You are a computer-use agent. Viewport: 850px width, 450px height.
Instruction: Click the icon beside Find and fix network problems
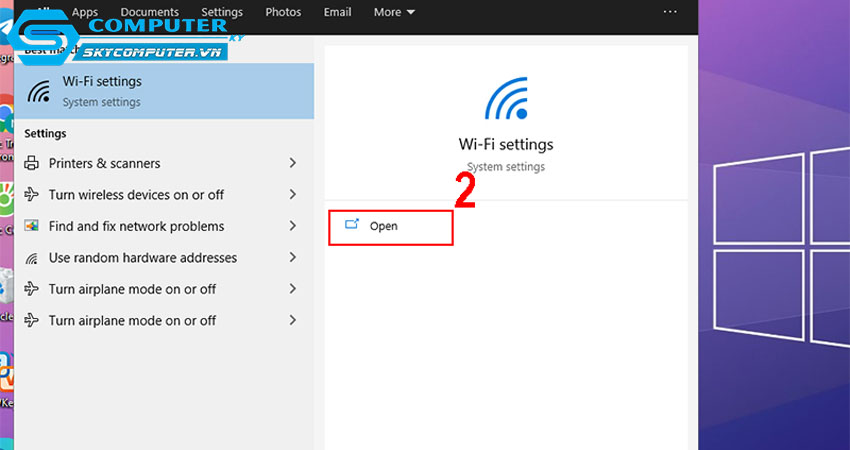tap(31, 226)
